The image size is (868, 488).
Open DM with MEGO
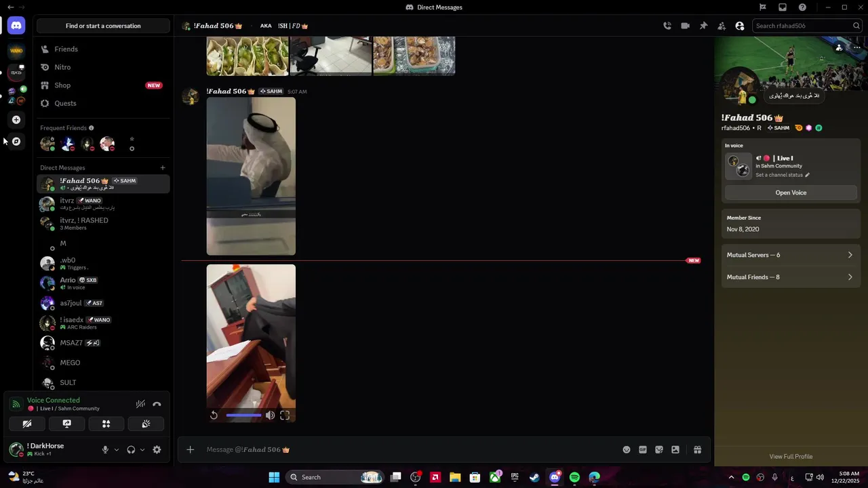103,363
